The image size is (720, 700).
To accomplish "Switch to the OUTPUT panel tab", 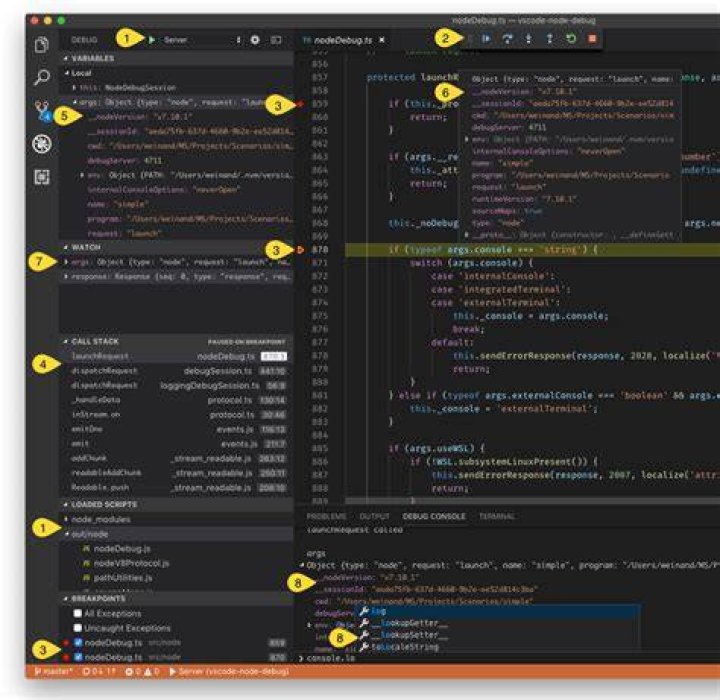I will coord(374,516).
